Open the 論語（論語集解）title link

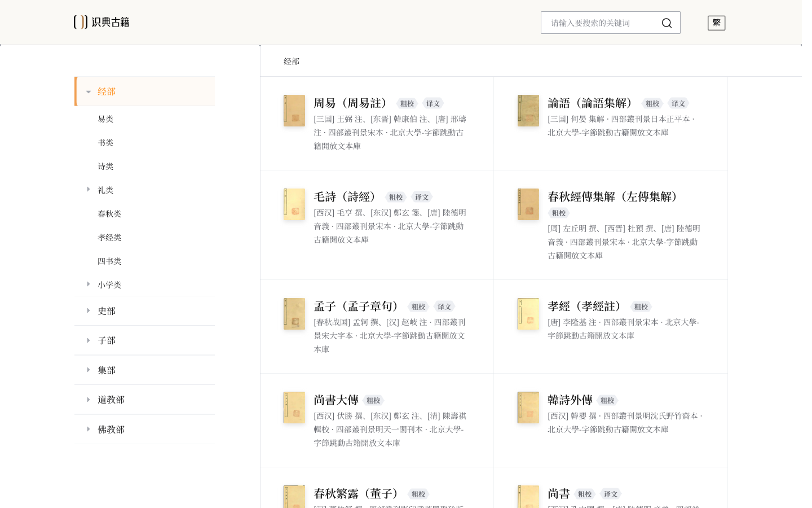[593, 103]
